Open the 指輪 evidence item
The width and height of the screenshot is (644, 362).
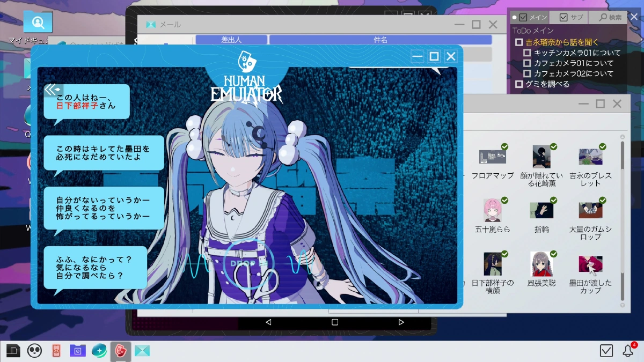click(x=541, y=216)
